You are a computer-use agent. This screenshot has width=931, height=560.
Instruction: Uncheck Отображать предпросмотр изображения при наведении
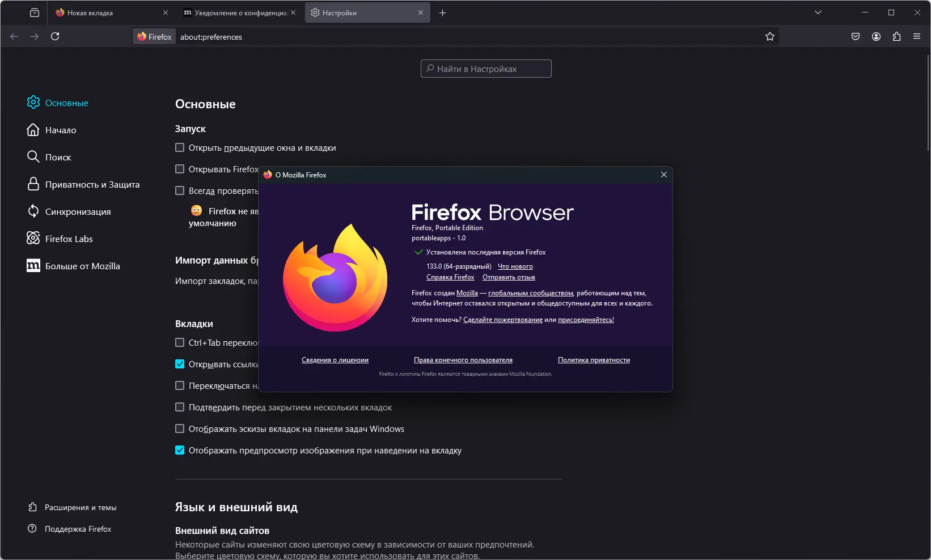[x=180, y=450]
